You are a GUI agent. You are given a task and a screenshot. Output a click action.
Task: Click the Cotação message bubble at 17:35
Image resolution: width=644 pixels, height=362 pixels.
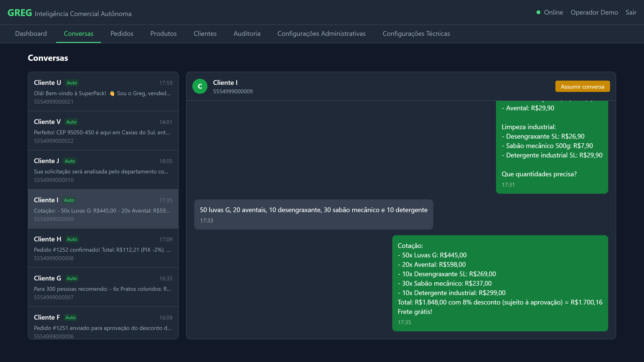click(500, 283)
